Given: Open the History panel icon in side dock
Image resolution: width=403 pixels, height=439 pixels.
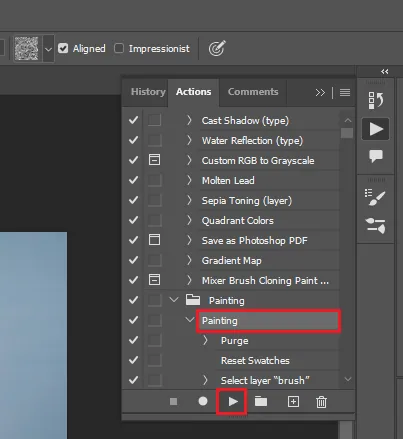Looking at the screenshot, I should [376, 100].
